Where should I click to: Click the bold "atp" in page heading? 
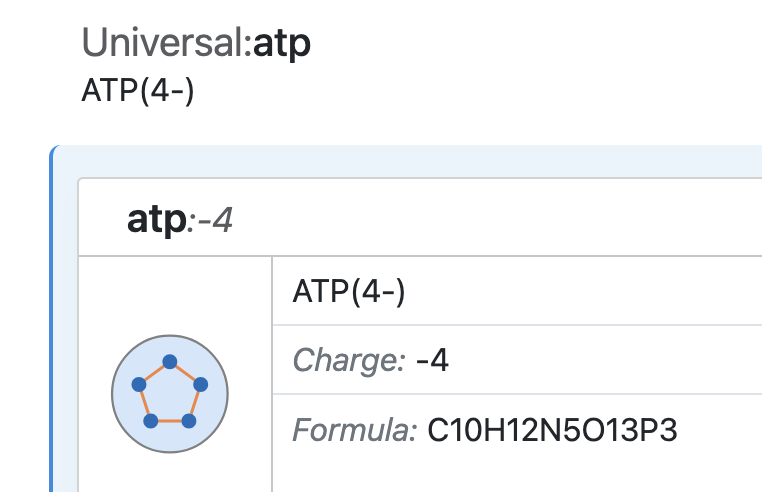click(x=281, y=44)
